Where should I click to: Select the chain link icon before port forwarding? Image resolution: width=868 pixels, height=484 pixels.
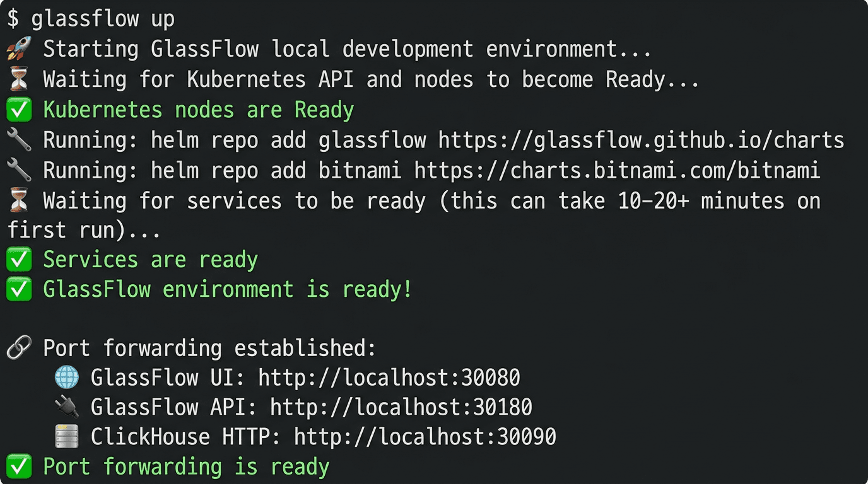(x=18, y=348)
